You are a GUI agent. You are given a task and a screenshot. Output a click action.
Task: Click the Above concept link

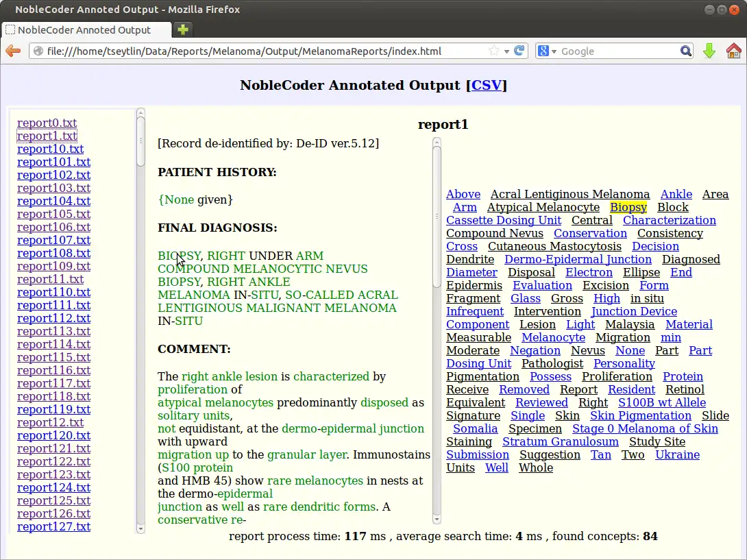(x=463, y=195)
